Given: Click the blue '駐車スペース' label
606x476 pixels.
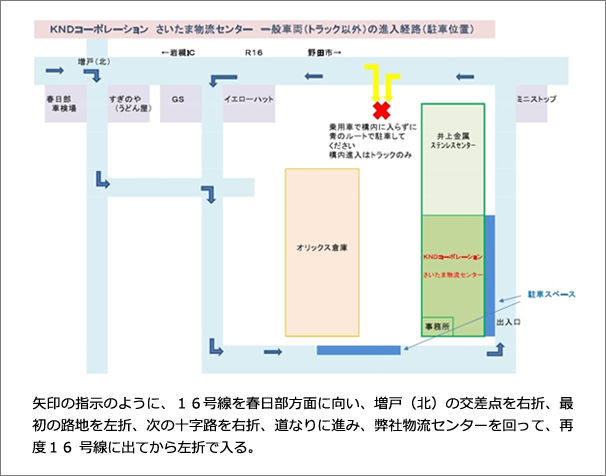Looking at the screenshot, I should pyautogui.click(x=552, y=294).
